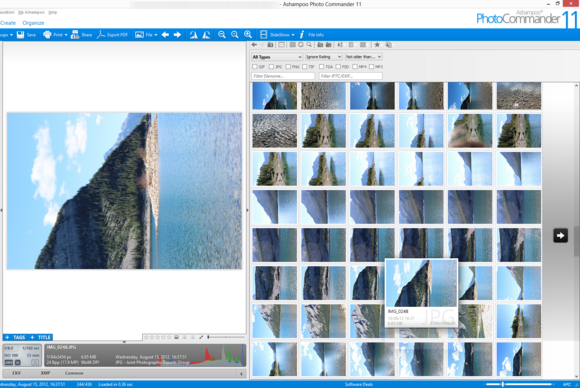Collapse the info panel with small down arrow
580x388 pixels.
[124, 342]
